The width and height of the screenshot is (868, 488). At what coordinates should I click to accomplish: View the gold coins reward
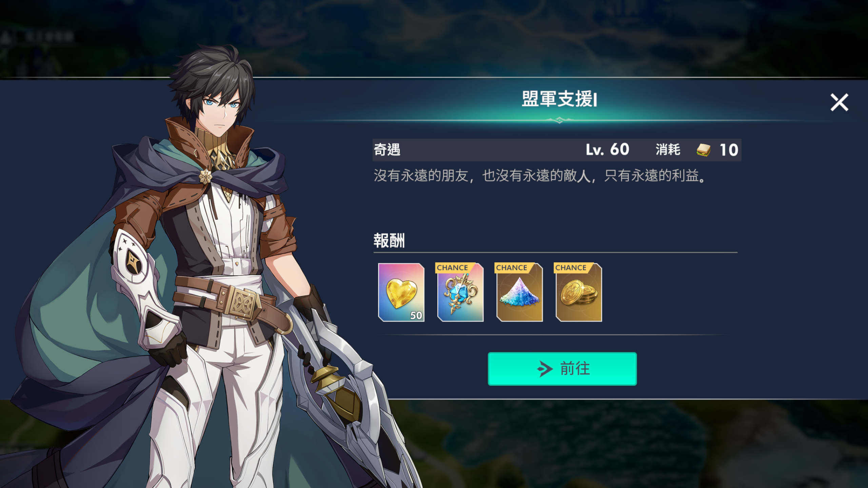click(579, 292)
